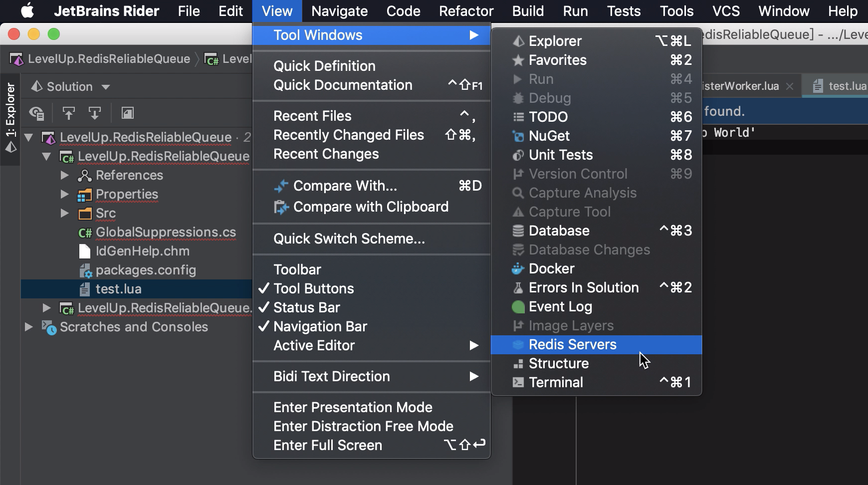Choose Enter Distraction Free Mode
This screenshot has height=485, width=868.
tap(371, 426)
